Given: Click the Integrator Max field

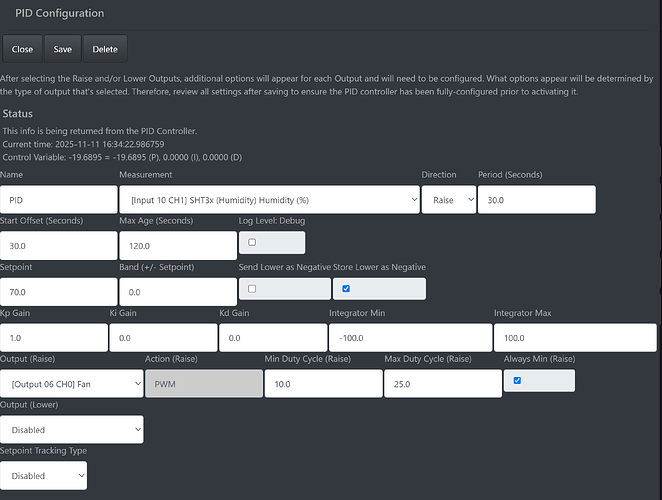Looking at the screenshot, I should 575,338.
